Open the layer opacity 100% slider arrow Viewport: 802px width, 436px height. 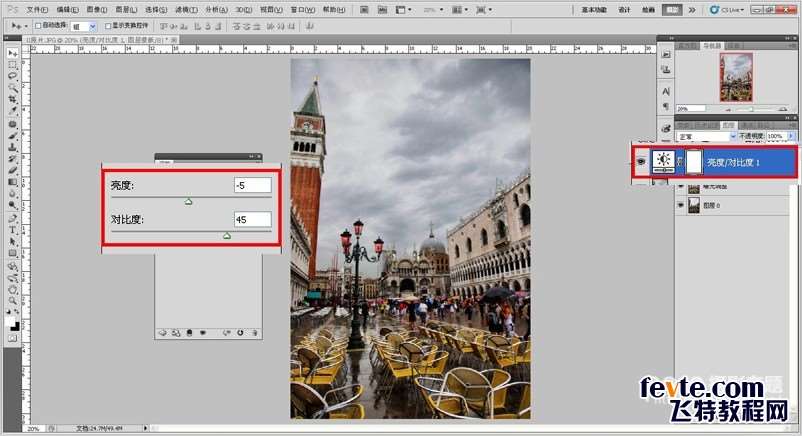pos(791,136)
